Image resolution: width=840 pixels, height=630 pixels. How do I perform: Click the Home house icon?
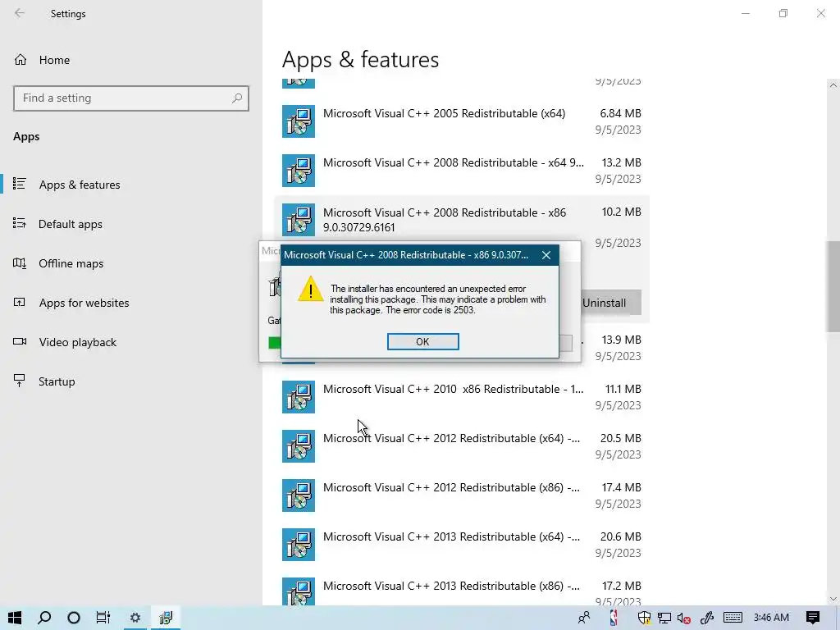point(21,59)
